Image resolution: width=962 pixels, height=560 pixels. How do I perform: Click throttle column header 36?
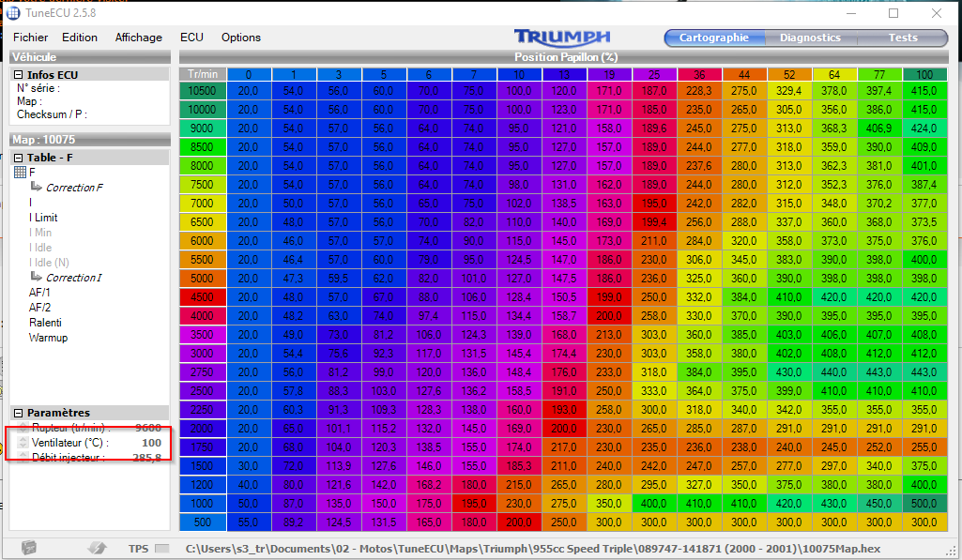[x=699, y=74]
